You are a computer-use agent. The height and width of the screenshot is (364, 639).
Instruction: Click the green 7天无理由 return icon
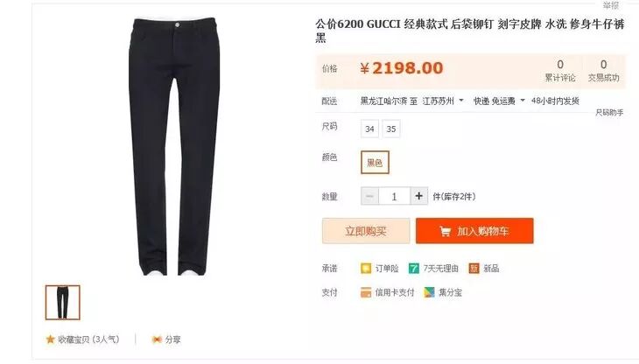(x=414, y=269)
